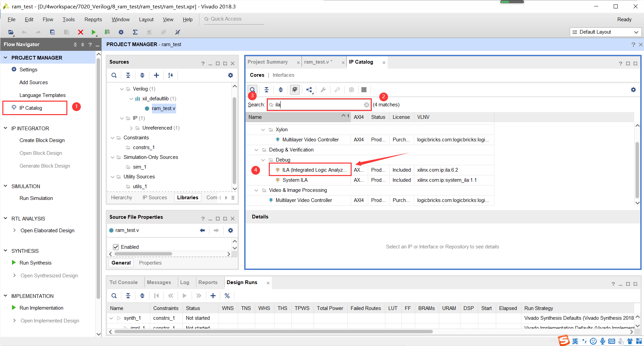Select ILA (Integrated Logic Analyzer) IP

click(x=314, y=170)
